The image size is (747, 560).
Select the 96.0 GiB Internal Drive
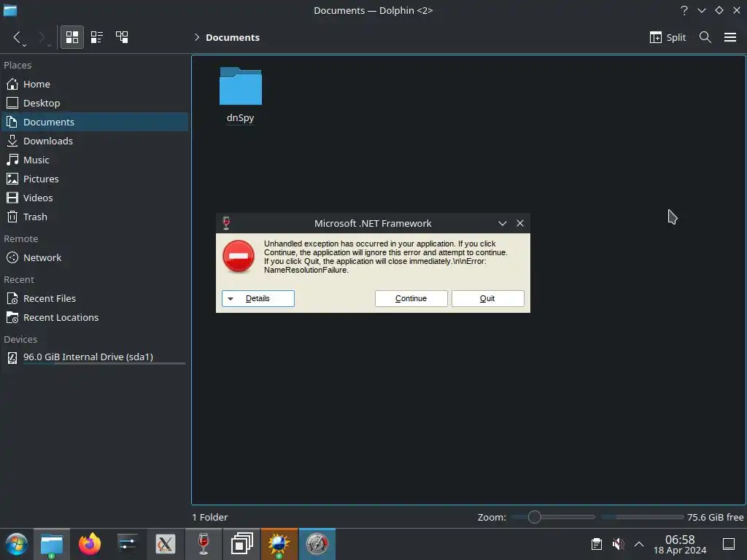[x=94, y=357]
